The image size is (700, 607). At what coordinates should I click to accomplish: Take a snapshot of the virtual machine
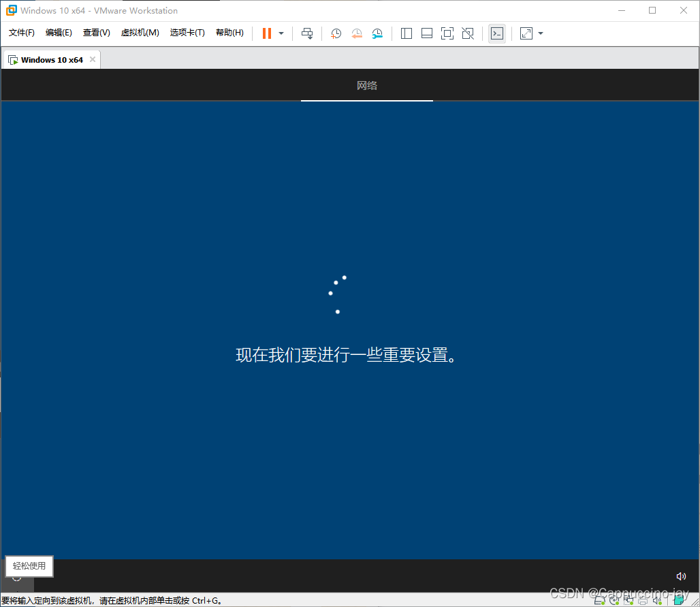pos(336,33)
